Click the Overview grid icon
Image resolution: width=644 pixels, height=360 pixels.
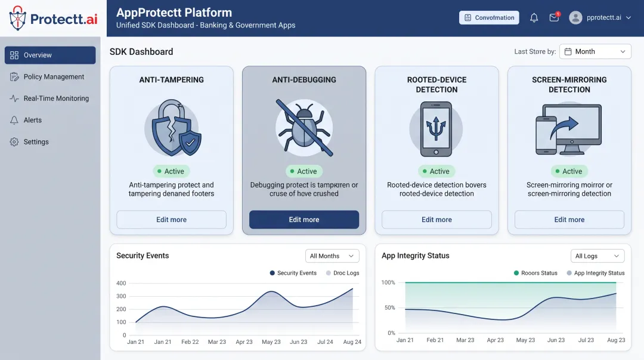tap(14, 55)
